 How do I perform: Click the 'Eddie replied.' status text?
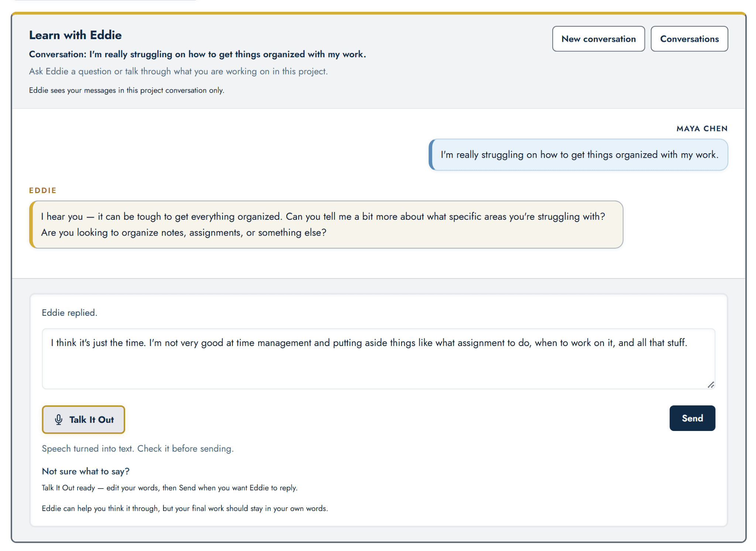pos(69,313)
